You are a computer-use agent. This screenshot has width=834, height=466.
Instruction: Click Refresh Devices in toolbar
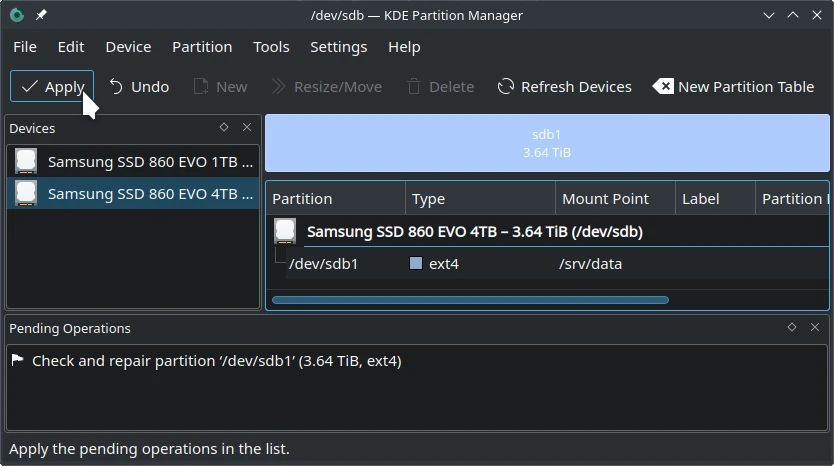point(565,87)
